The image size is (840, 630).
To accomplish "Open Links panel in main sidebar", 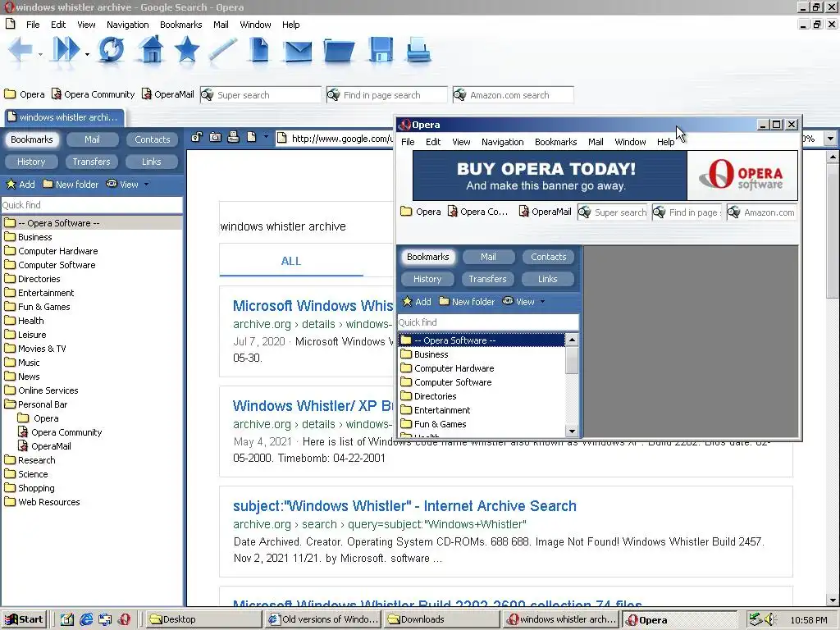I will (x=151, y=162).
